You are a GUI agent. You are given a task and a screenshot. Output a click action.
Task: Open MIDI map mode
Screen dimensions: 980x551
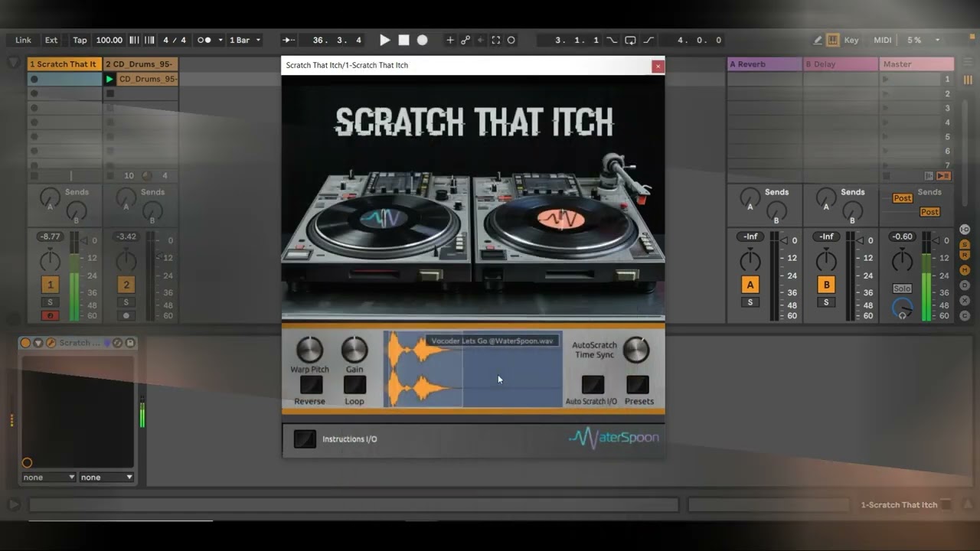point(882,40)
